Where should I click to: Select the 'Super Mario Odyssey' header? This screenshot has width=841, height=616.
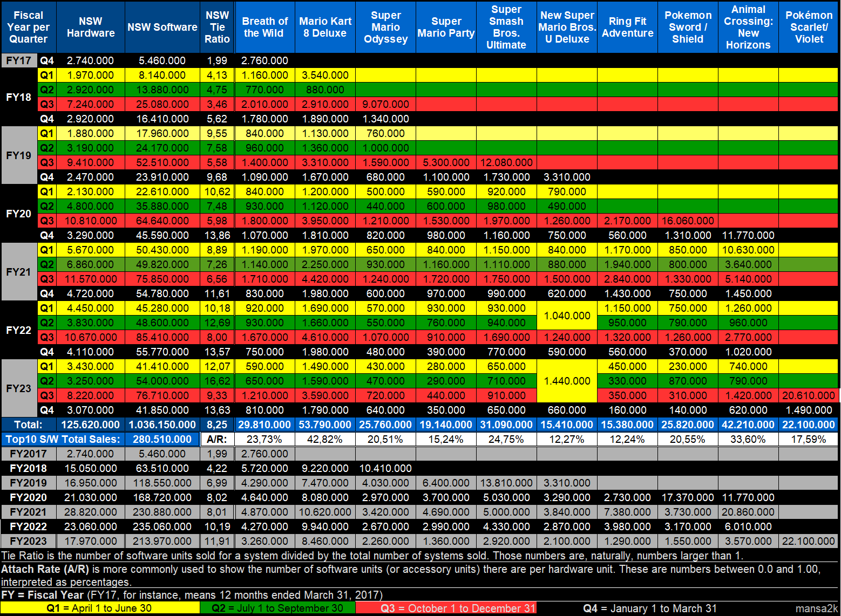point(386,27)
